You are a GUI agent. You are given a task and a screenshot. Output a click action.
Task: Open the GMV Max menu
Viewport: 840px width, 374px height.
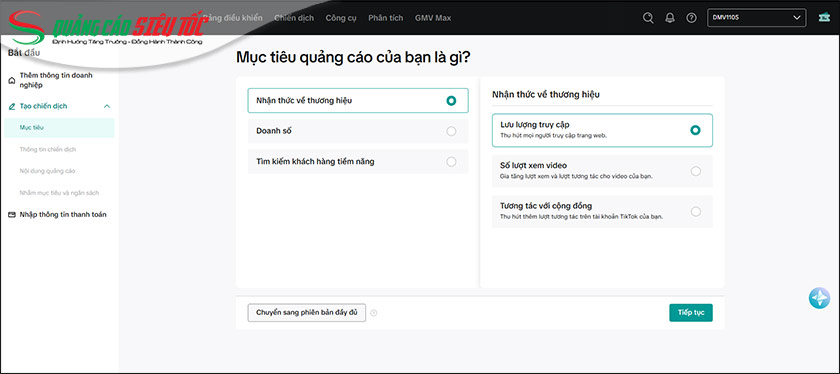pos(433,18)
